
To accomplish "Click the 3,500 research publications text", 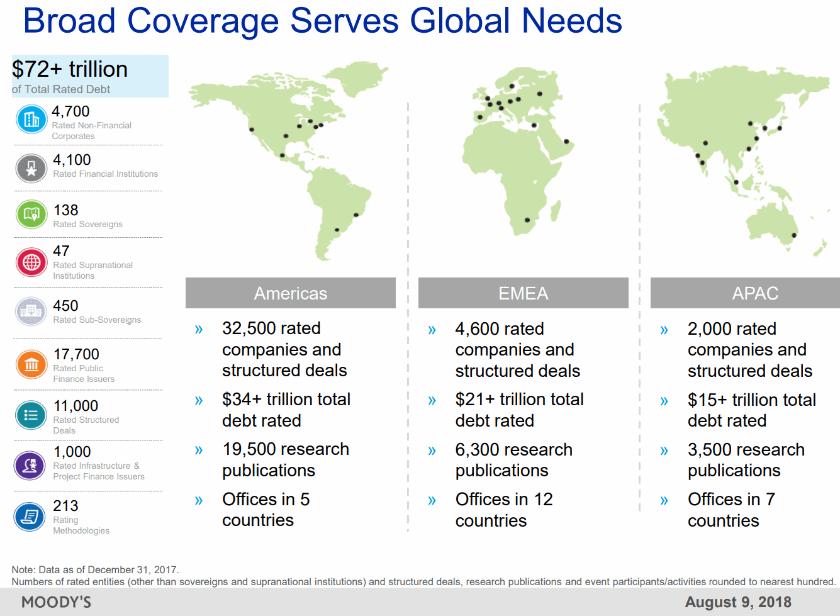I will tap(746, 460).
